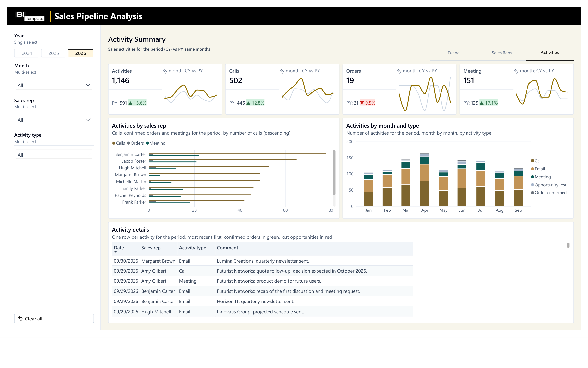Click the Meeting KPI value 151
588x368 pixels.
469,80
